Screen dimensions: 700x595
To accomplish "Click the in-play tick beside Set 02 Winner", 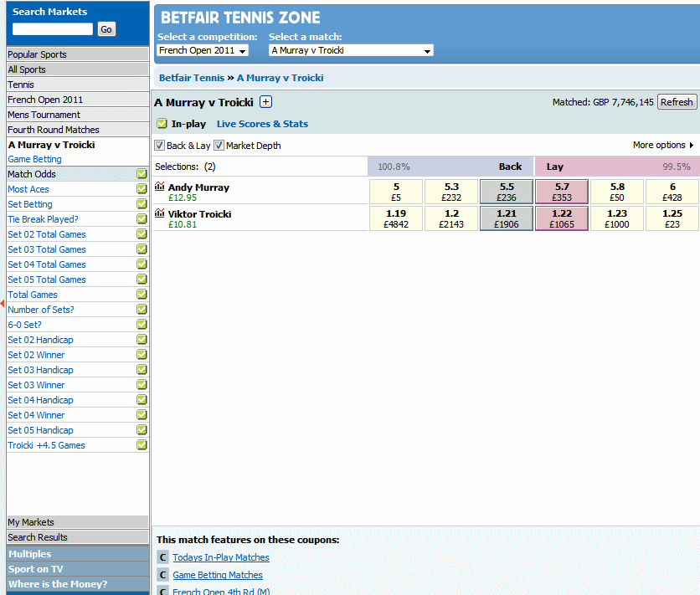I will pos(142,355).
